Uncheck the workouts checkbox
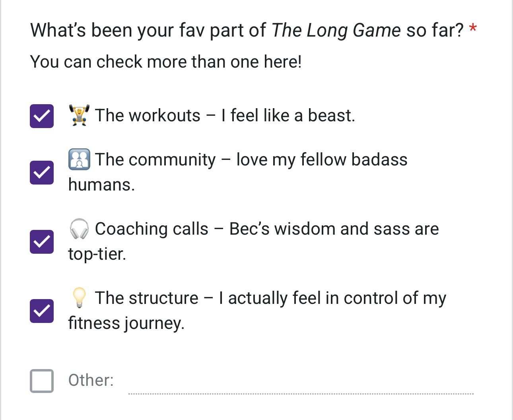513x420 pixels. point(42,116)
